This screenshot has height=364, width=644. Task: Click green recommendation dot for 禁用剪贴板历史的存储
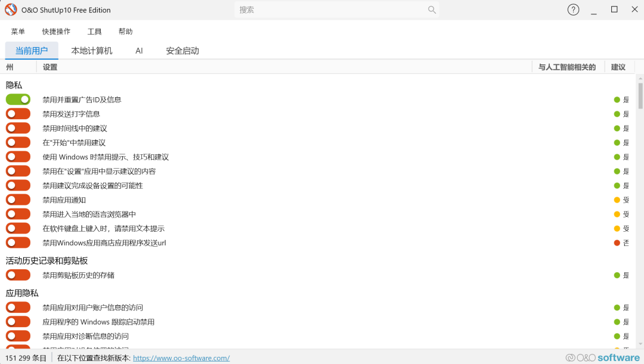[x=617, y=275]
